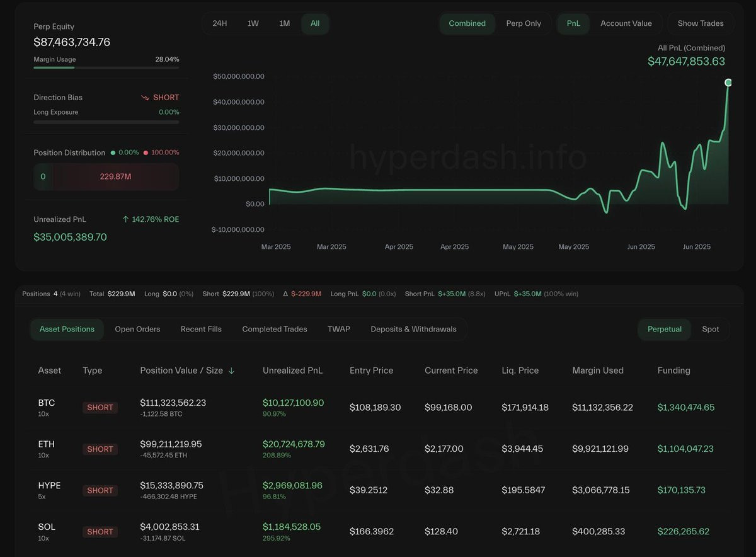Click the SHORT badge in HYPE row
The height and width of the screenshot is (557, 756).
pos(100,490)
